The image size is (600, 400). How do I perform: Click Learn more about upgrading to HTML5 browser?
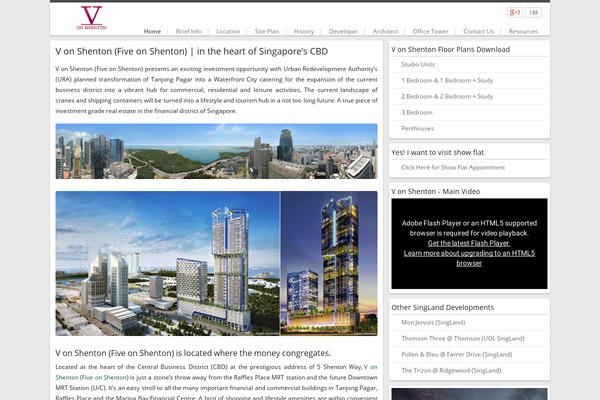click(469, 258)
